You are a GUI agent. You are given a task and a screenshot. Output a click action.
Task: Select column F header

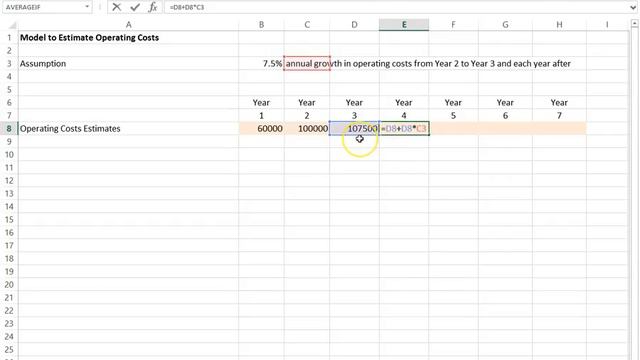(x=453, y=25)
